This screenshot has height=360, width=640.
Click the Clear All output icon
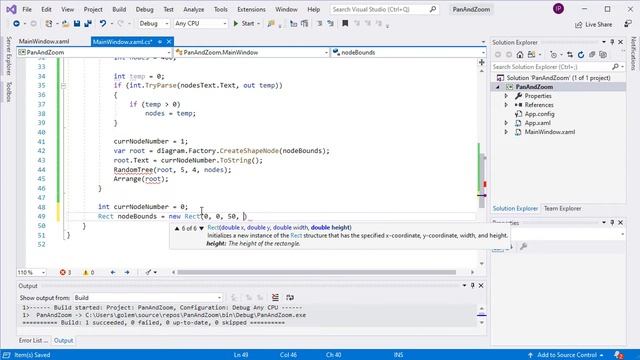point(275,298)
